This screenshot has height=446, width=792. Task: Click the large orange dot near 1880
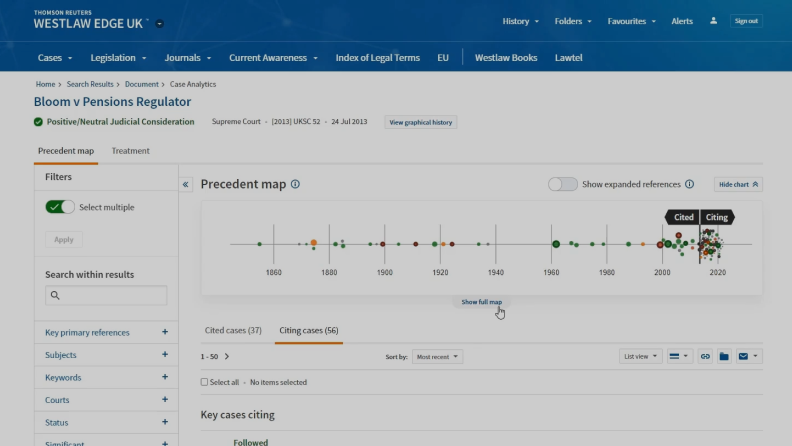point(313,243)
